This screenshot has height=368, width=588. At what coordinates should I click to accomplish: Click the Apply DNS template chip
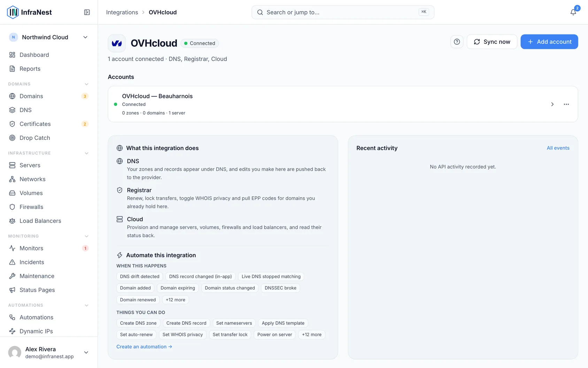click(283, 323)
